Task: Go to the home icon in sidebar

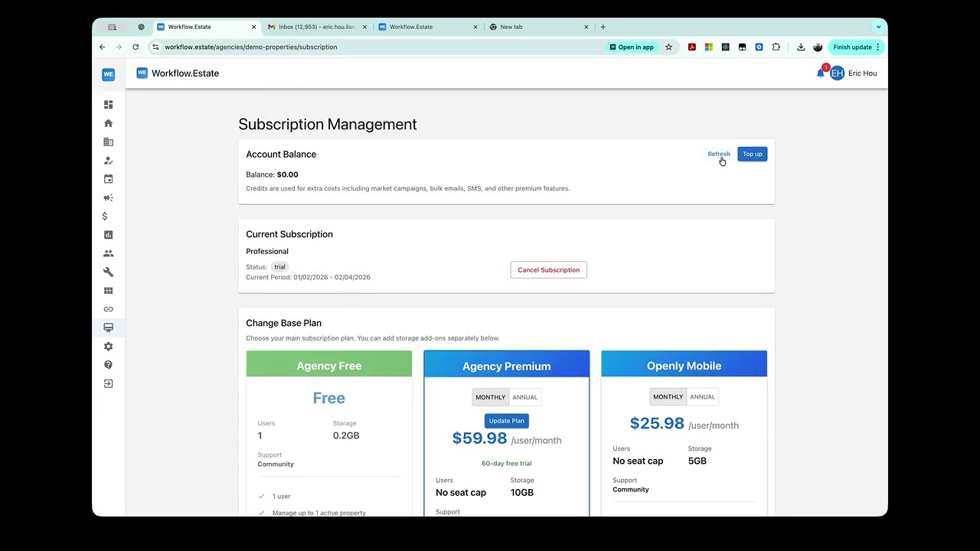Action: coord(108,123)
